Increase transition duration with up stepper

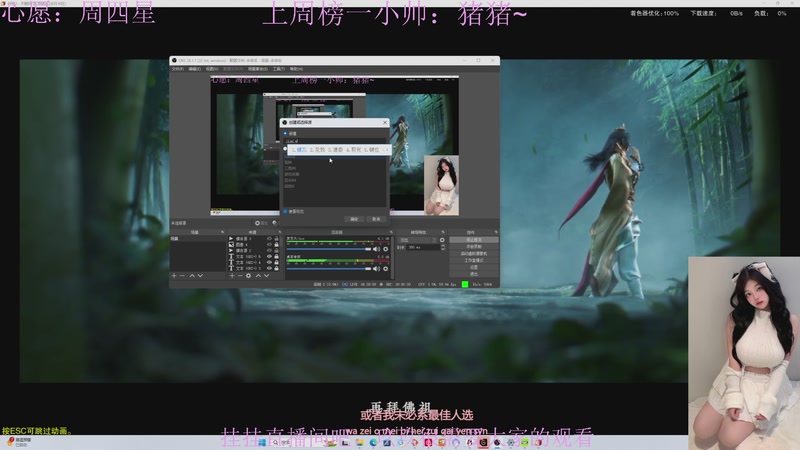point(443,245)
